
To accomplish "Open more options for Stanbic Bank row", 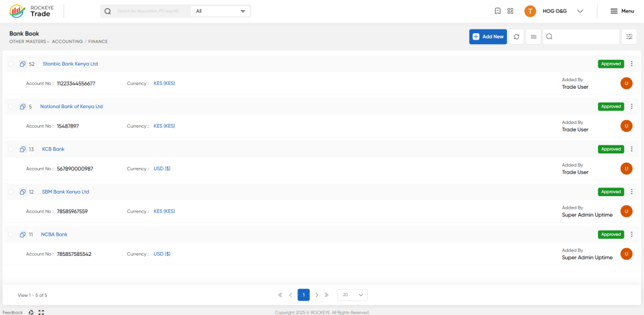I will coord(631,64).
